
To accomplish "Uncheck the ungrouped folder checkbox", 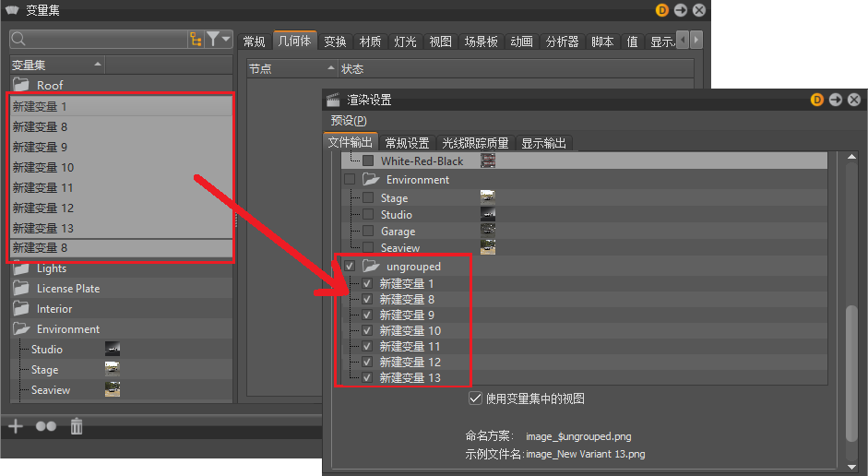I will point(350,267).
